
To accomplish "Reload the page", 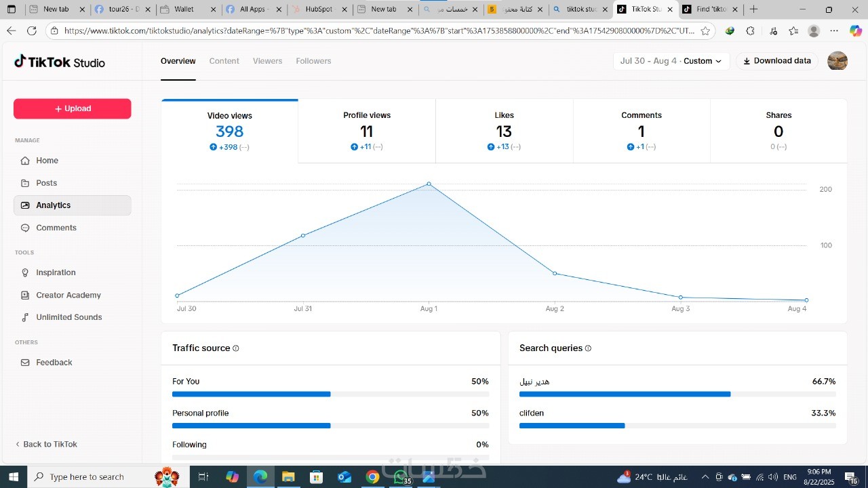I will click(x=31, y=30).
